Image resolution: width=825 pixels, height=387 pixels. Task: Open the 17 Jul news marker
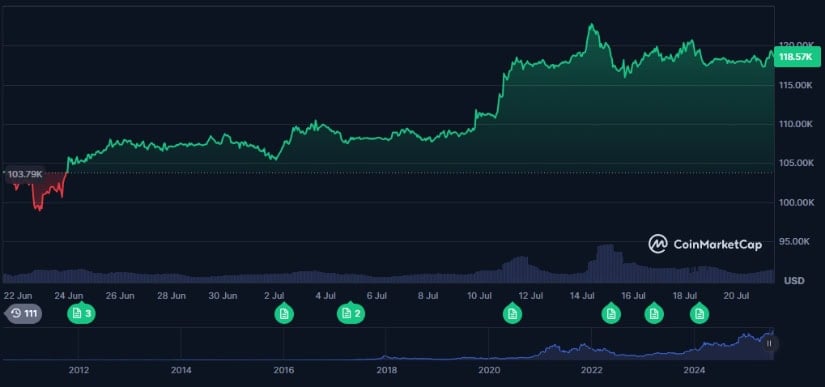654,314
